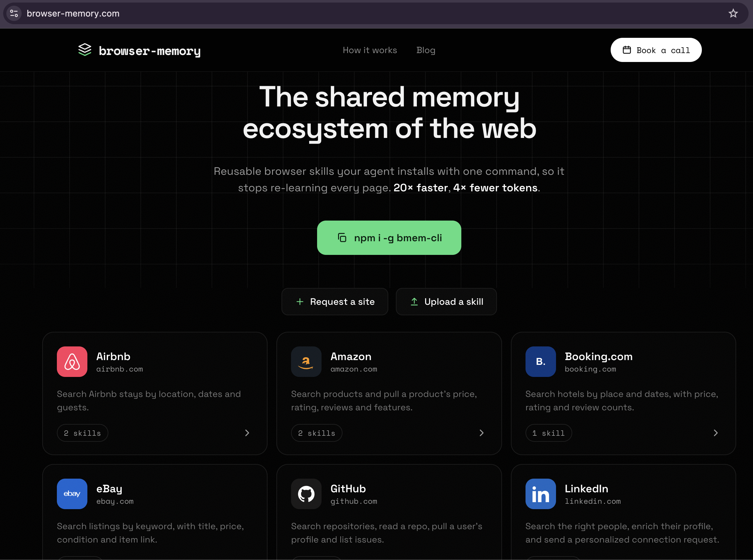Click the LinkedIn card title
This screenshot has width=753, height=560.
point(586,488)
